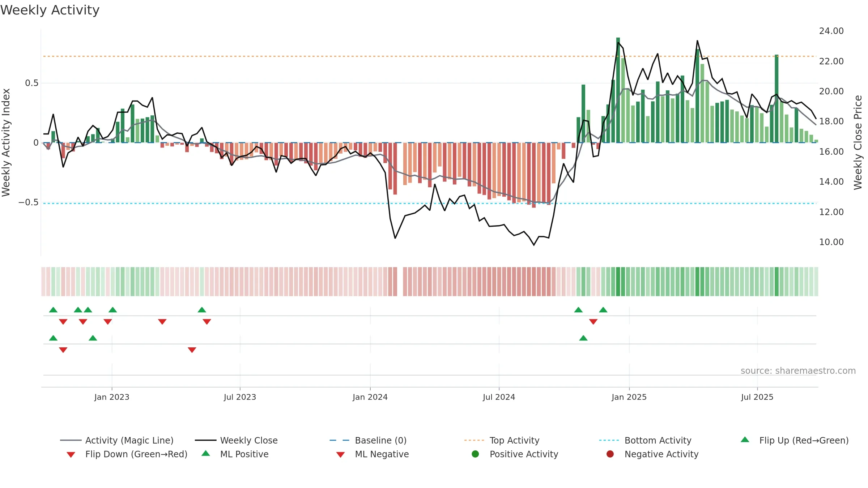Image resolution: width=868 pixels, height=488 pixels.
Task: Click the 16.00 price axis label
Action: pos(831,151)
